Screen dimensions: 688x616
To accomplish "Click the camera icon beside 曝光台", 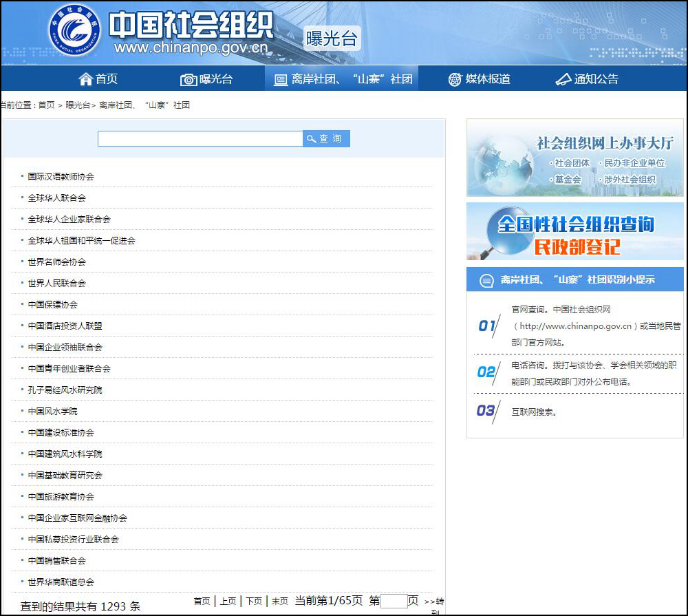I will [188, 80].
